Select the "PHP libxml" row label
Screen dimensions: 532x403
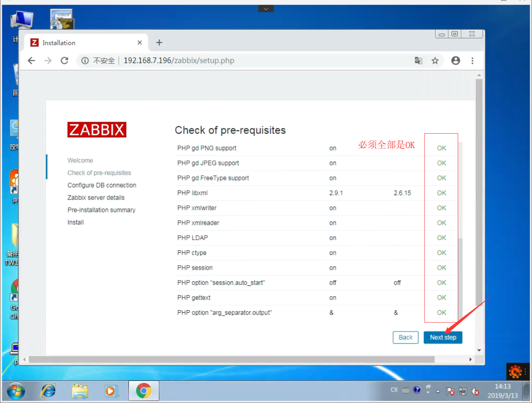click(192, 193)
